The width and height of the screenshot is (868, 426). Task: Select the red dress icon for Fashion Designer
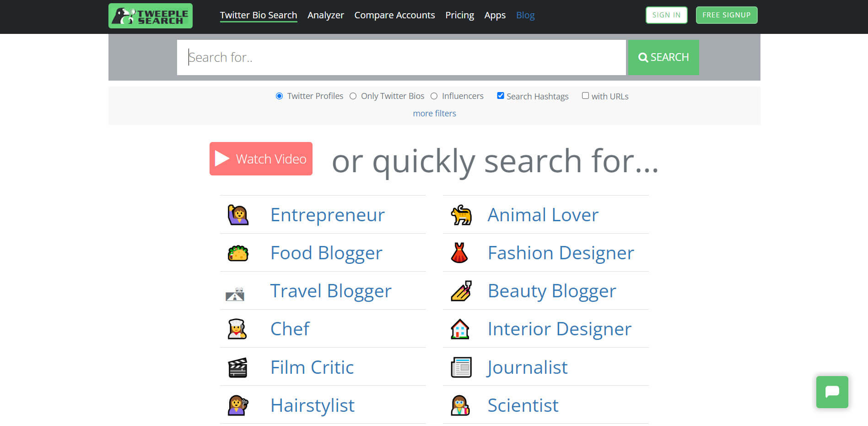point(460,252)
